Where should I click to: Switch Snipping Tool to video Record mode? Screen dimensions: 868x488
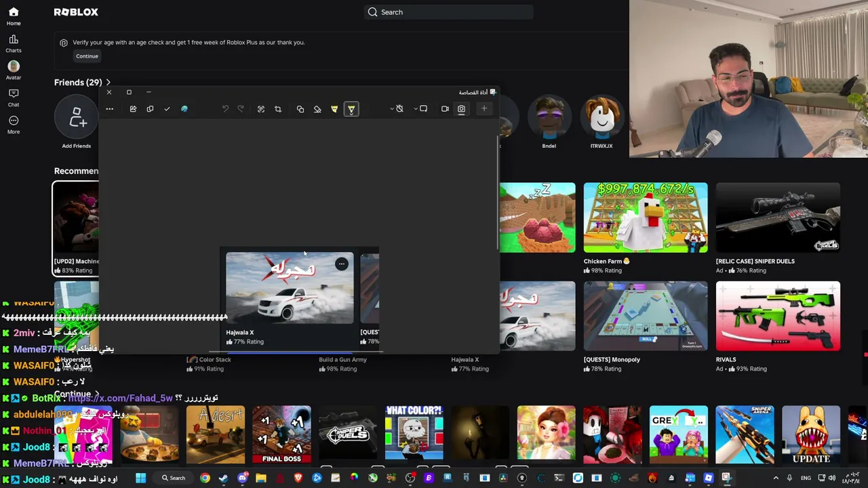(445, 109)
